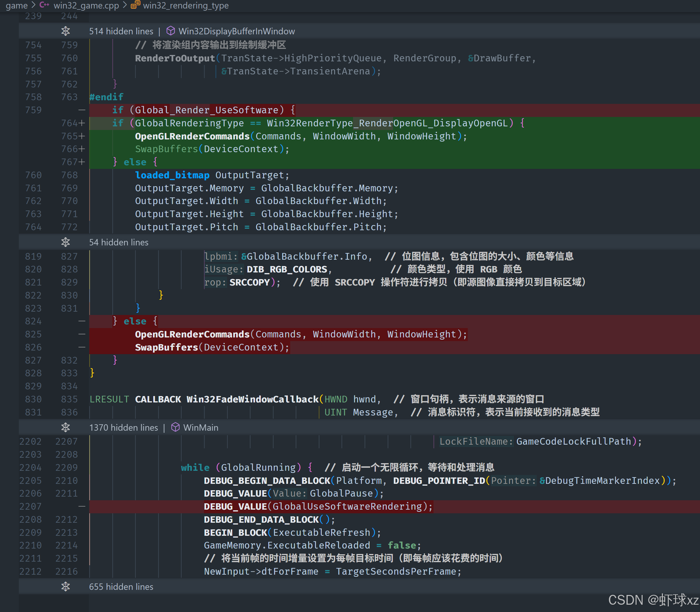
Task: Jump to WinMain symbol label
Action: [x=201, y=427]
